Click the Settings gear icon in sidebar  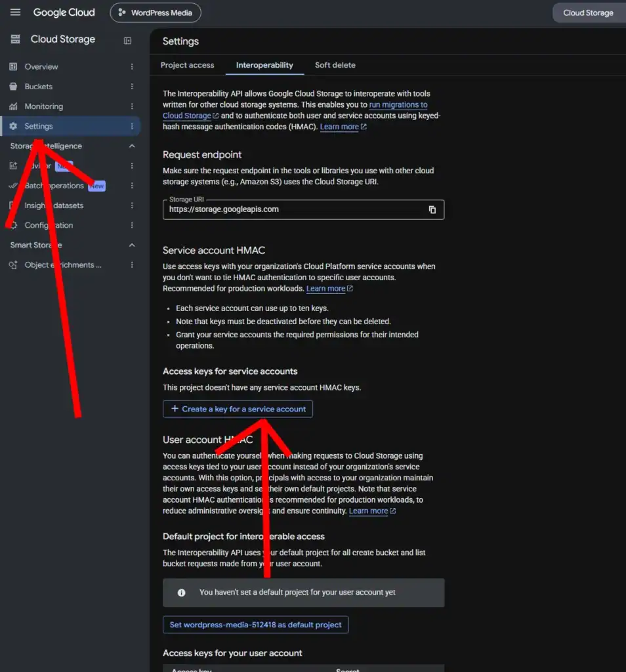coord(13,126)
